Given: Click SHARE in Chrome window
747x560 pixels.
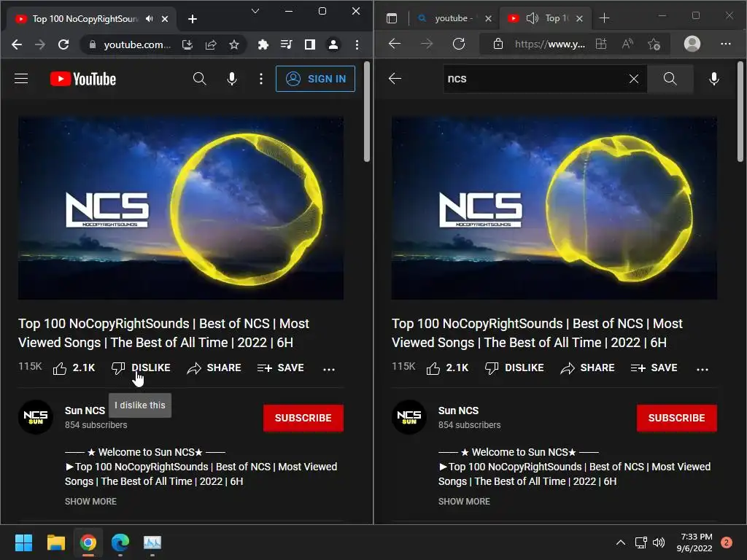Looking at the screenshot, I should [x=214, y=368].
